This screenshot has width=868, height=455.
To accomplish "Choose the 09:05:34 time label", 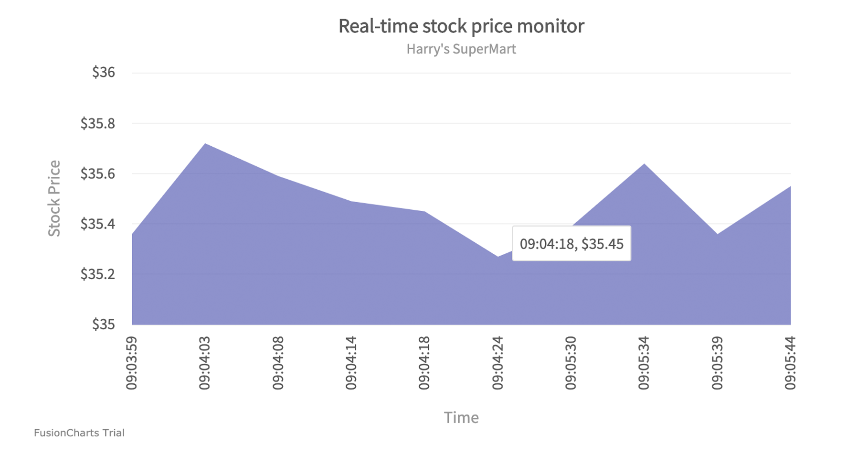I will (644, 363).
